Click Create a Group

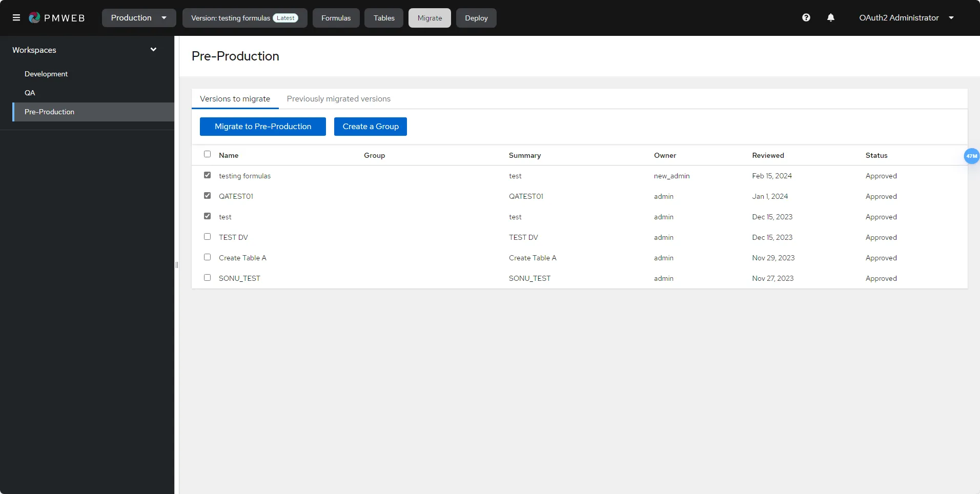coord(370,126)
